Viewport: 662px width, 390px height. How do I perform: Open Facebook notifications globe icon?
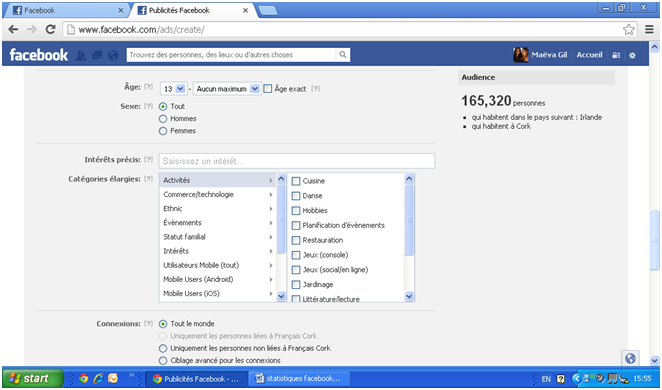point(113,55)
